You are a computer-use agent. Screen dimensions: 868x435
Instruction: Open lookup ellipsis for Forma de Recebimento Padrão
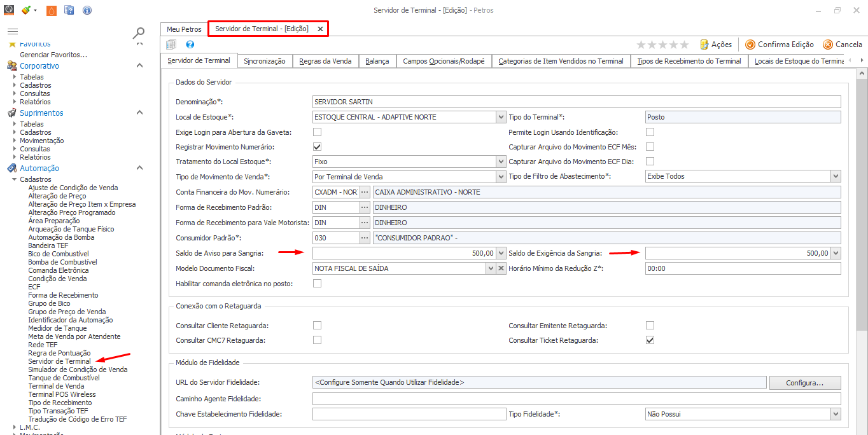[365, 207]
